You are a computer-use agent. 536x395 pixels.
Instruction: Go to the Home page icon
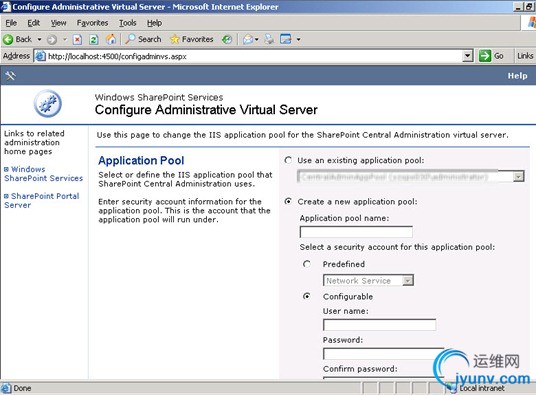(x=110, y=40)
